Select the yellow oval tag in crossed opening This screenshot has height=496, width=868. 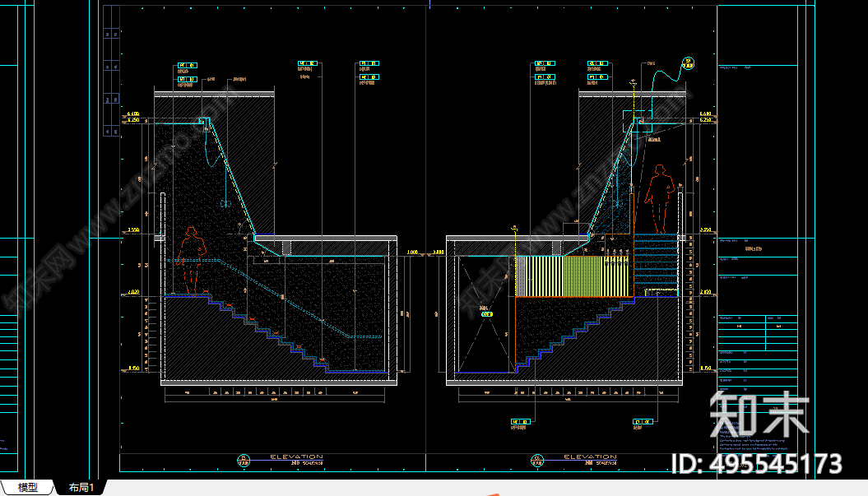coord(486,314)
